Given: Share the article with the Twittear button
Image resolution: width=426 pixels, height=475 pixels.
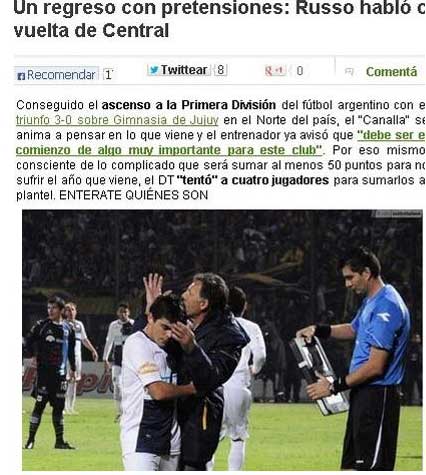Looking at the screenshot, I should pyautogui.click(x=179, y=70).
